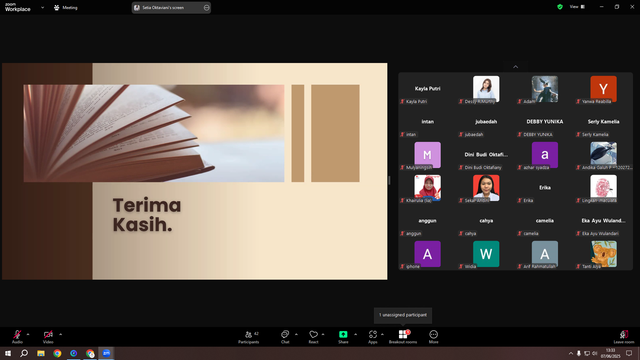Image resolution: width=640 pixels, height=360 pixels.
Task: Start video with the Video button
Action: coord(48,337)
